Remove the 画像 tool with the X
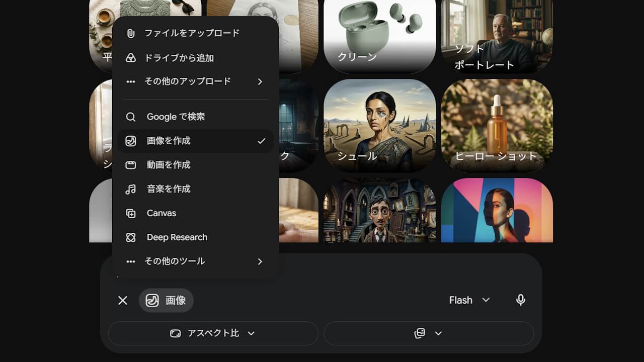 (123, 300)
